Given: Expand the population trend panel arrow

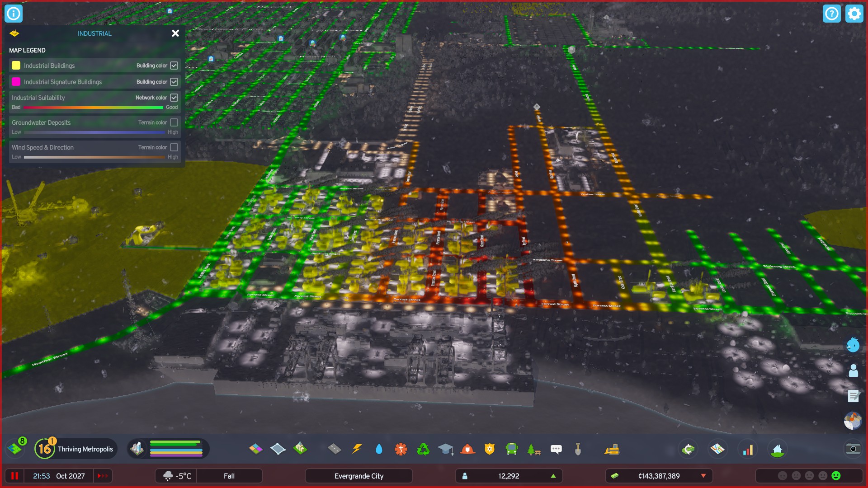Looking at the screenshot, I should 553,476.
